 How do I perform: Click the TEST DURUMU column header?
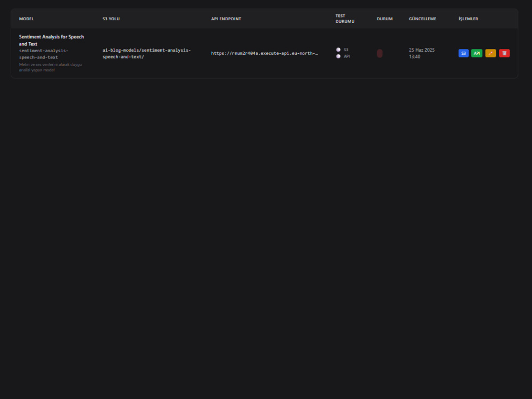coord(345,19)
